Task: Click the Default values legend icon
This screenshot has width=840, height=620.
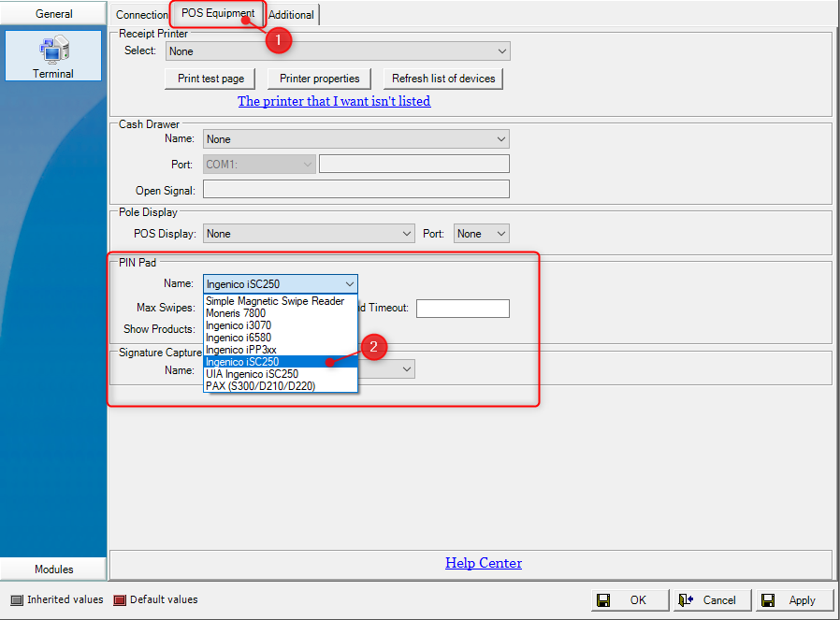Action: [120, 600]
